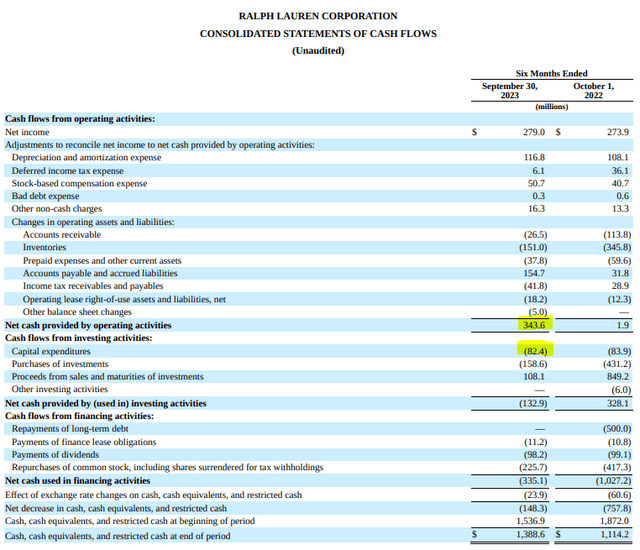
Task: Click the 'Payments of dividends' label
Action: click(56, 455)
